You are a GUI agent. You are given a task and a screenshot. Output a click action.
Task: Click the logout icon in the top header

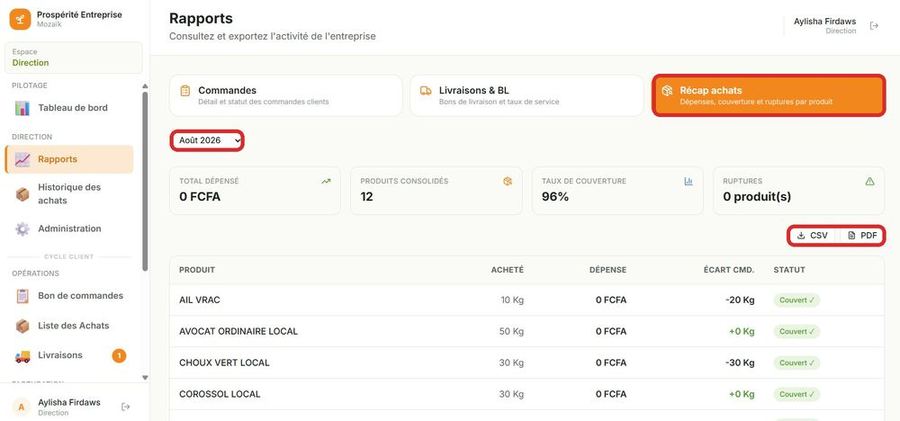874,26
